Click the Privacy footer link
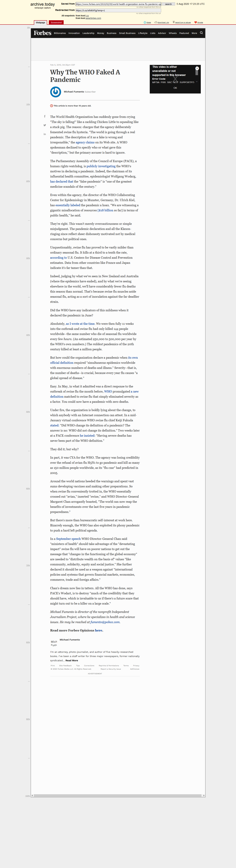236x868 pixels. 136,666
